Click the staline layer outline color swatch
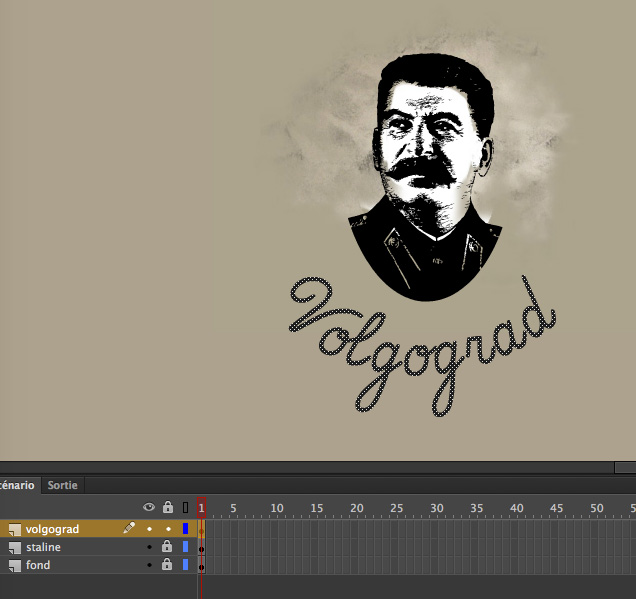This screenshot has height=599, width=636. [x=185, y=547]
